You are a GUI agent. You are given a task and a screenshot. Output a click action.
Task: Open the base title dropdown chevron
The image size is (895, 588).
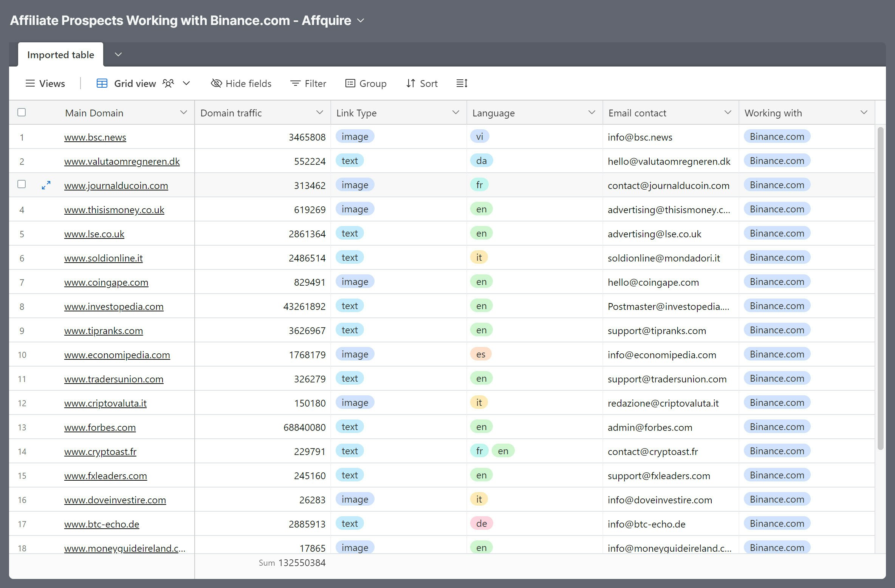[x=361, y=20]
